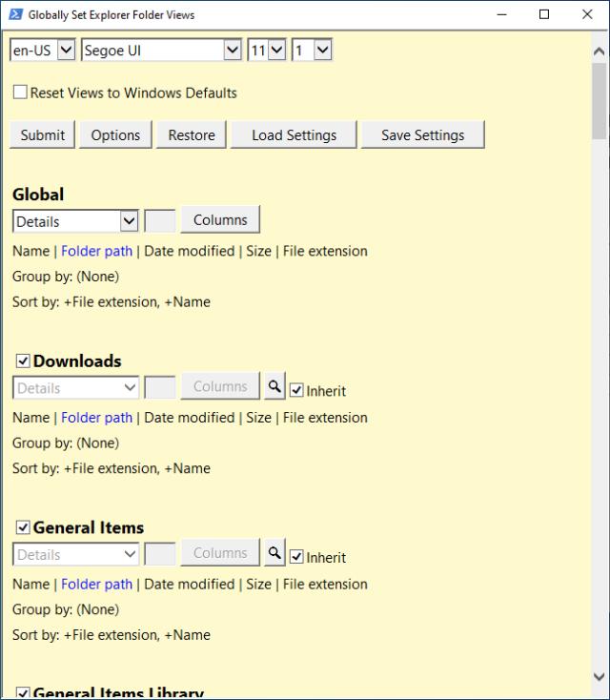The width and height of the screenshot is (610, 700).
Task: Toggle Inherit checkbox under General Items
Action: [296, 557]
